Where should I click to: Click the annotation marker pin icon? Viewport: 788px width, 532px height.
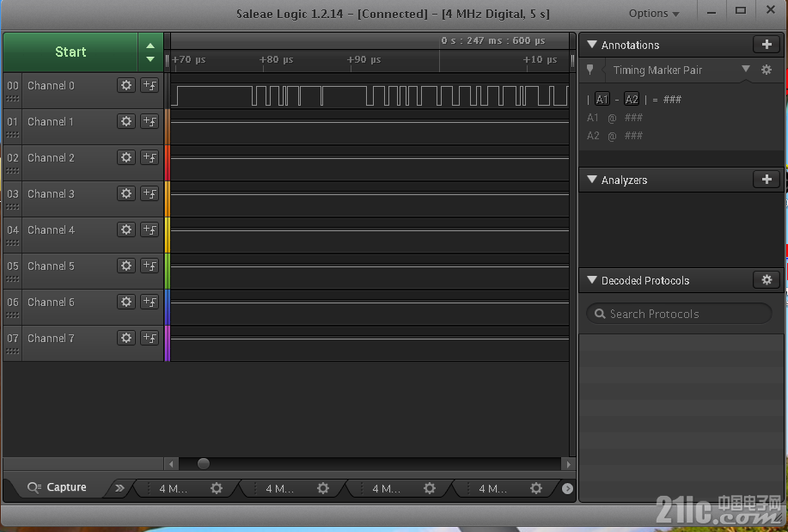tap(590, 70)
